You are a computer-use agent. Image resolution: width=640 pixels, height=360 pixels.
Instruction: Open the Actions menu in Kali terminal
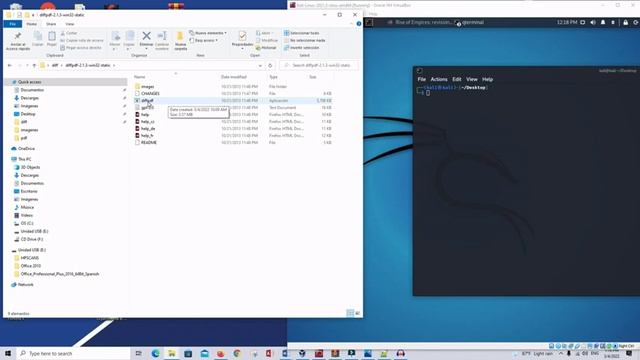tap(439, 79)
